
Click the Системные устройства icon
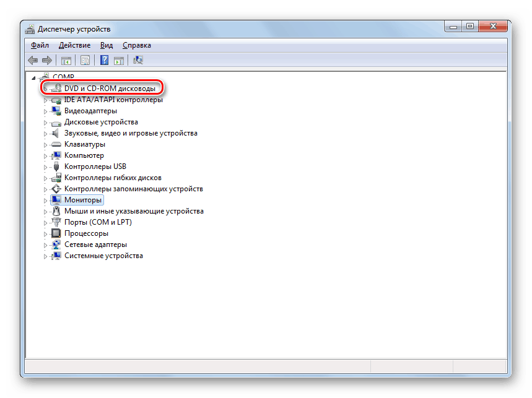56,256
